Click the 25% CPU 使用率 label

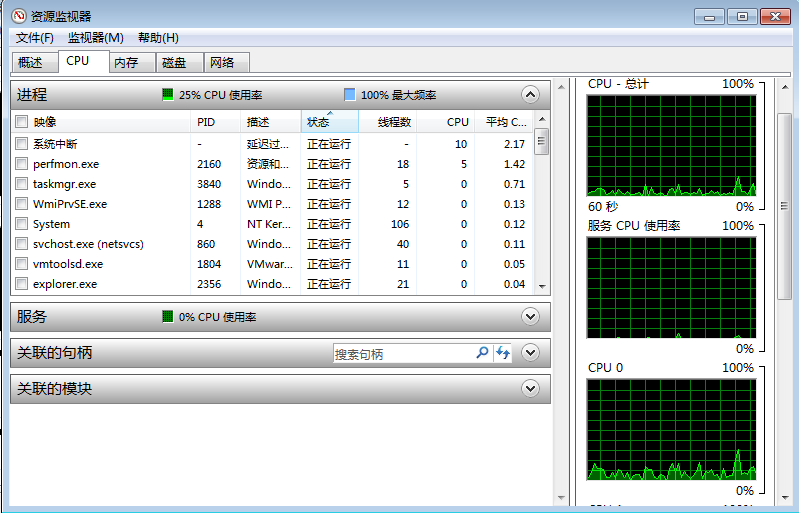pyautogui.click(x=221, y=95)
